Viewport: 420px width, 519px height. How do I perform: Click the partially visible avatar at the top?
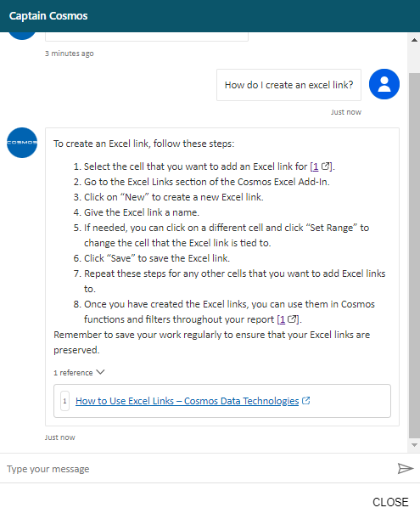tap(22, 36)
